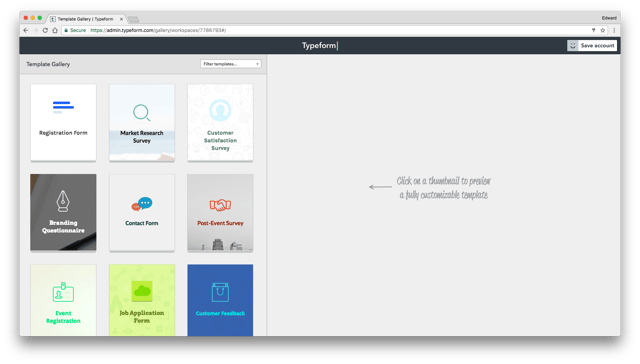The image size is (640, 364).
Task: Click the cloud icon on Job Application Form
Action: point(142,291)
